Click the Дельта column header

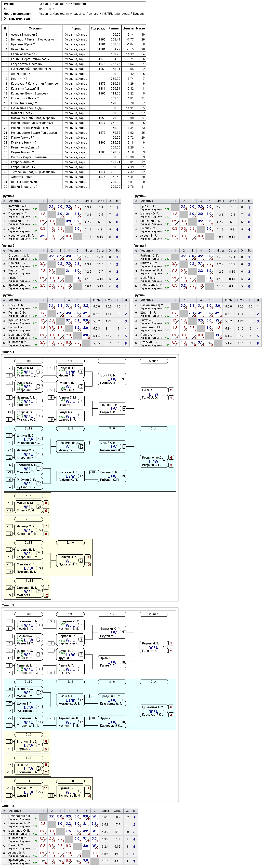(x=128, y=28)
